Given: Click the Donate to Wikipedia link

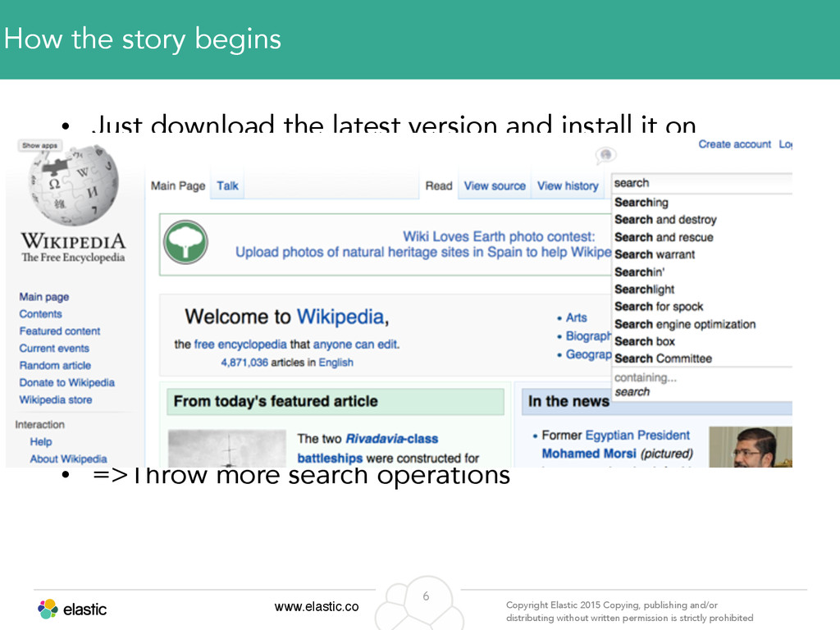Looking at the screenshot, I should (x=67, y=382).
